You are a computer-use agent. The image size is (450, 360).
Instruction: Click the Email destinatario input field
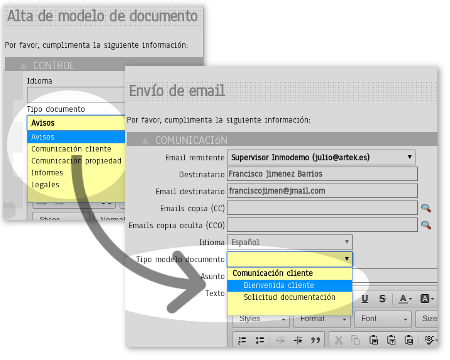(322, 191)
